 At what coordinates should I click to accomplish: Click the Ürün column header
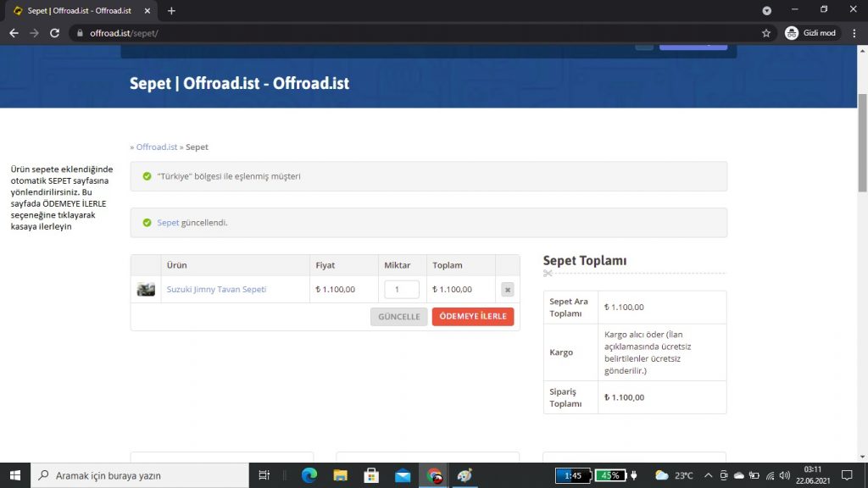(x=176, y=265)
